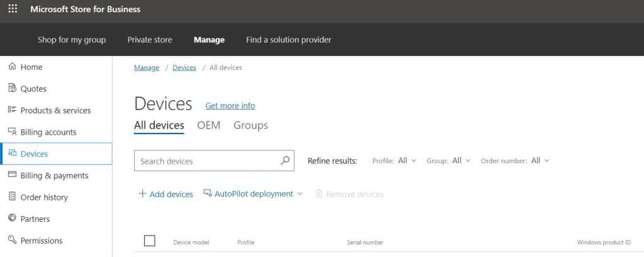The image size is (644, 257).
Task: Open Home from the sidebar label
Action: [31, 67]
